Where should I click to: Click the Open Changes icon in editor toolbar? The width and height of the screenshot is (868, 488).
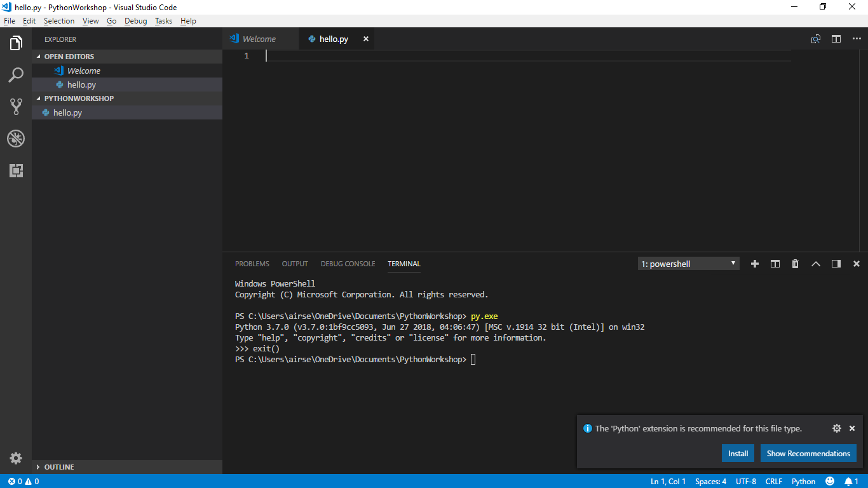coord(816,39)
